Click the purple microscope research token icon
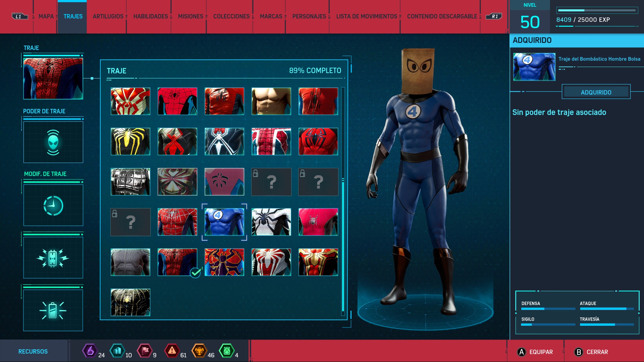This screenshot has height=362, width=644. (x=90, y=351)
